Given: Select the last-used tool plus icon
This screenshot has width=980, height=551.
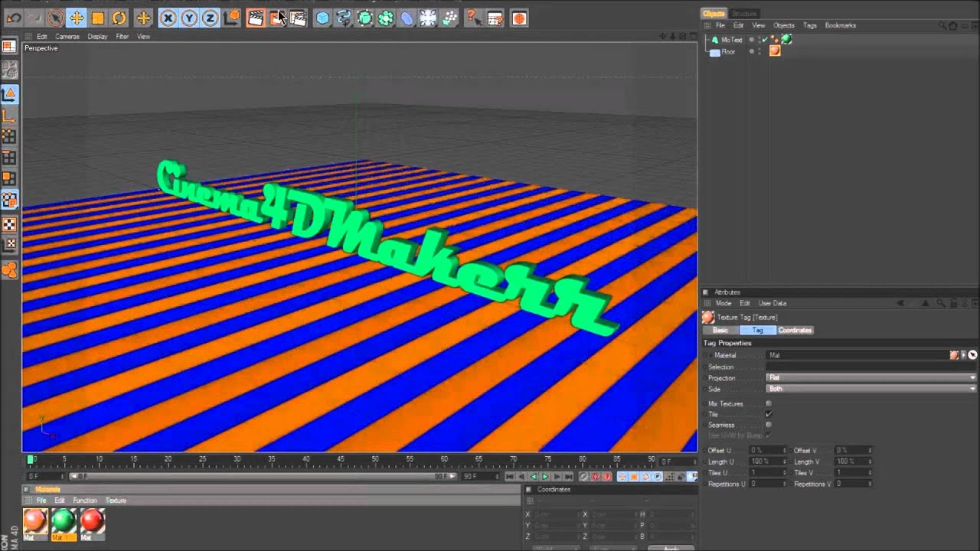Looking at the screenshot, I should click(143, 18).
